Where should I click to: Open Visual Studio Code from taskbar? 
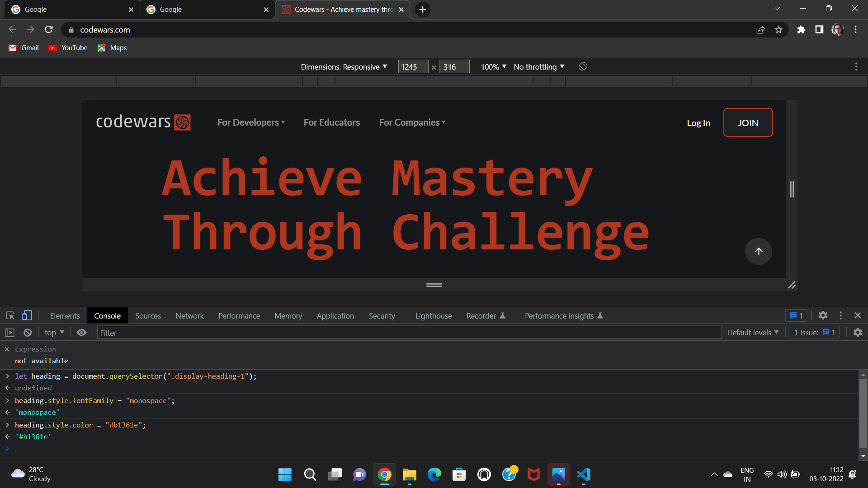pyautogui.click(x=584, y=474)
